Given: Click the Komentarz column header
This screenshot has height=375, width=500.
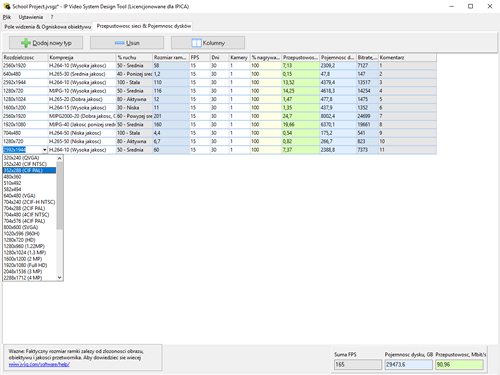Looking at the screenshot, I should click(x=407, y=58).
